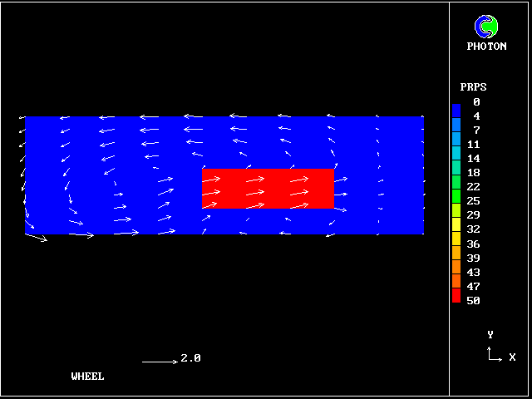Click the 2.0 vector scale value
This screenshot has height=399, width=532.
190,358
